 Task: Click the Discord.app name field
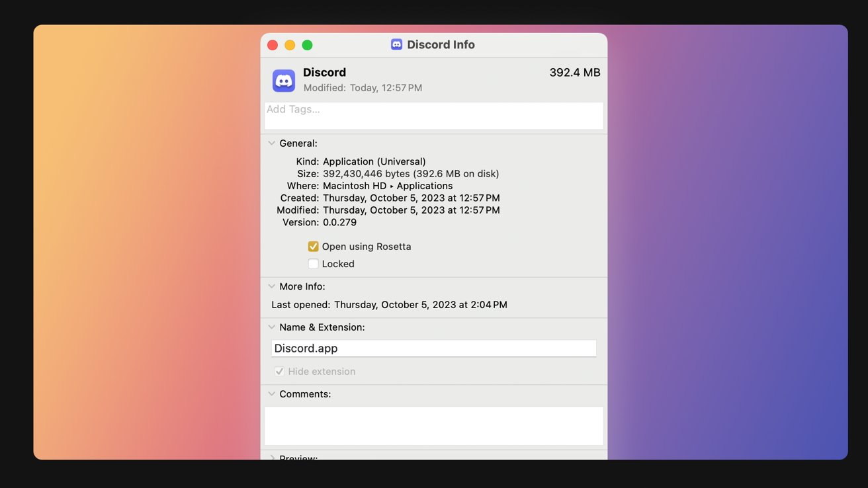pyautogui.click(x=434, y=348)
